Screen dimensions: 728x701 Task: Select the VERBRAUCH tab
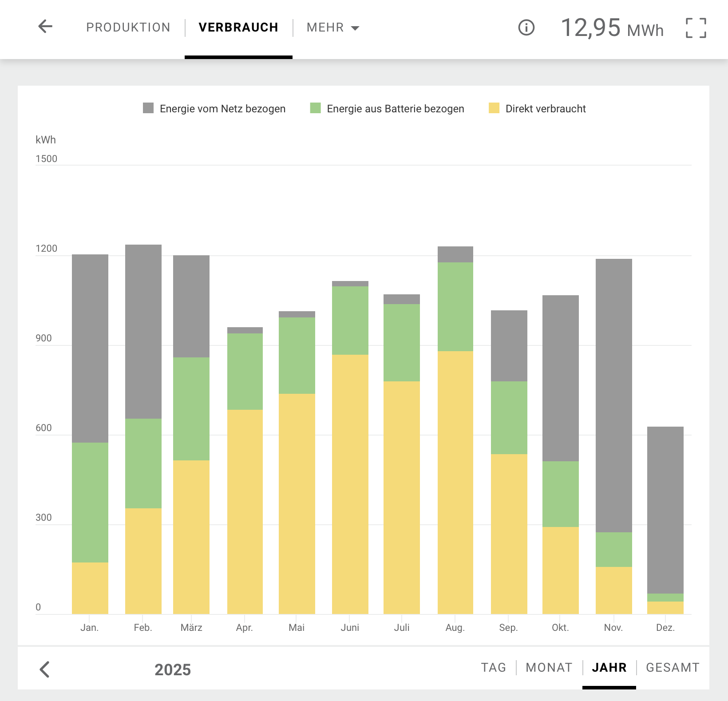(238, 28)
